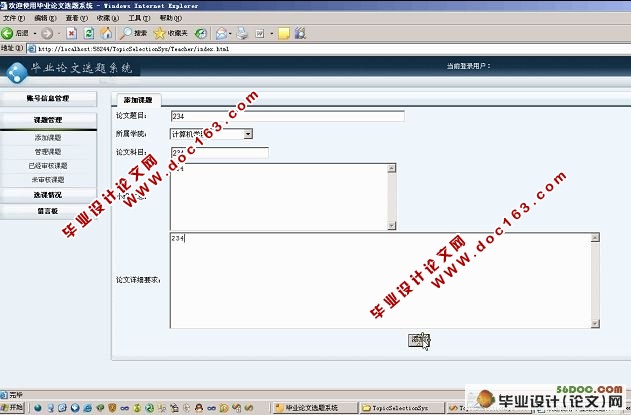Click the thesis system logo icon

(16, 72)
